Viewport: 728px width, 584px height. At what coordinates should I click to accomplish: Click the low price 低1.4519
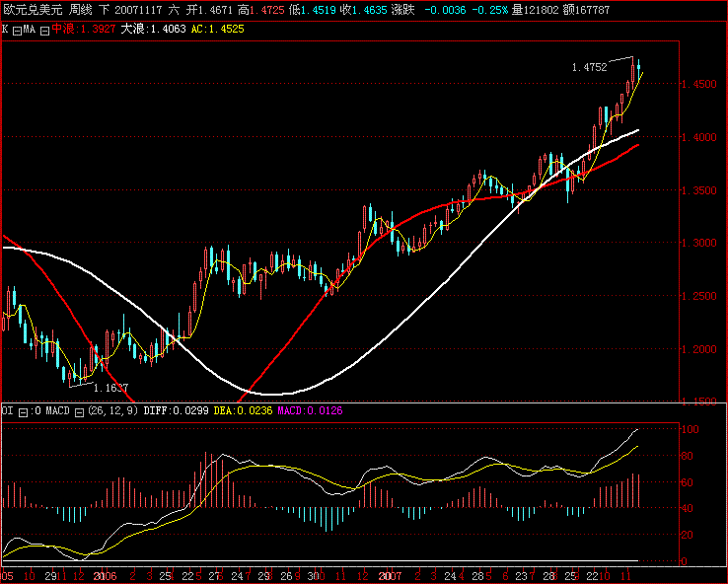click(x=313, y=10)
